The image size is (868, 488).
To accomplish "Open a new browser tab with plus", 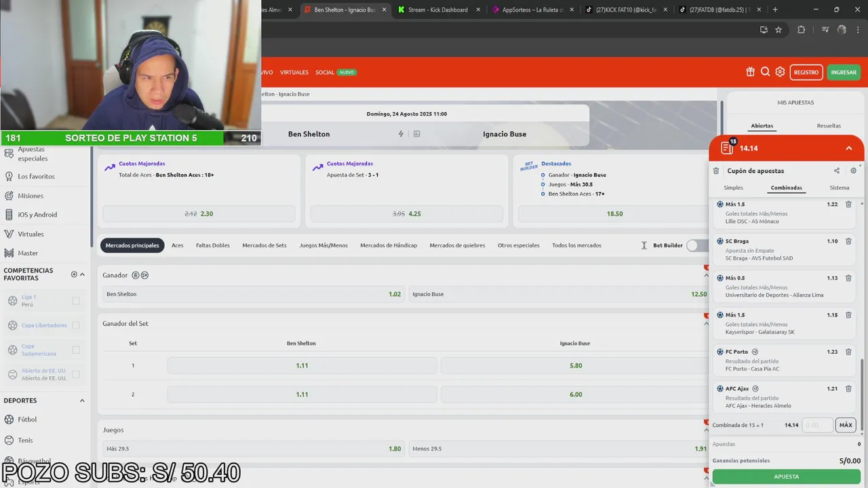I will coord(775,9).
